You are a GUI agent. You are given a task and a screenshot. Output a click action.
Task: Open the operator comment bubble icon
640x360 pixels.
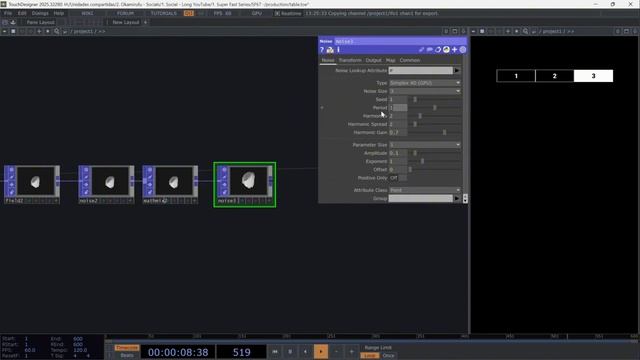point(429,50)
